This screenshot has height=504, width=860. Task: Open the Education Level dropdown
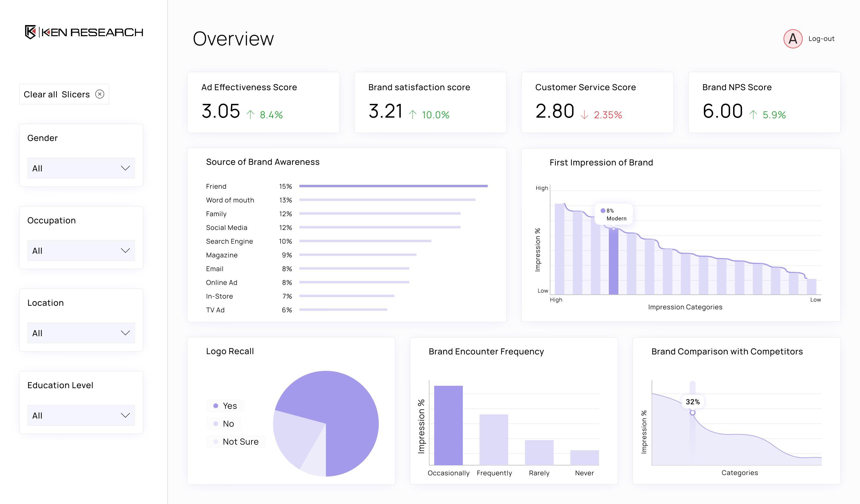[81, 415]
